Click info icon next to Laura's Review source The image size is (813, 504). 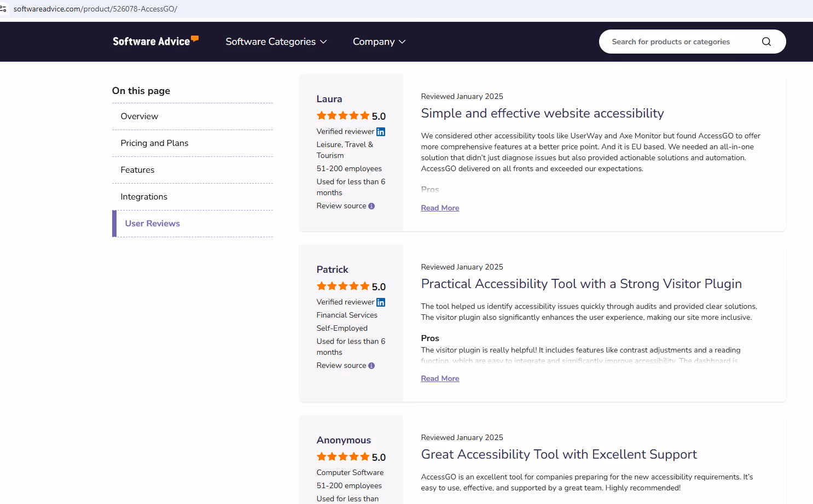(371, 206)
